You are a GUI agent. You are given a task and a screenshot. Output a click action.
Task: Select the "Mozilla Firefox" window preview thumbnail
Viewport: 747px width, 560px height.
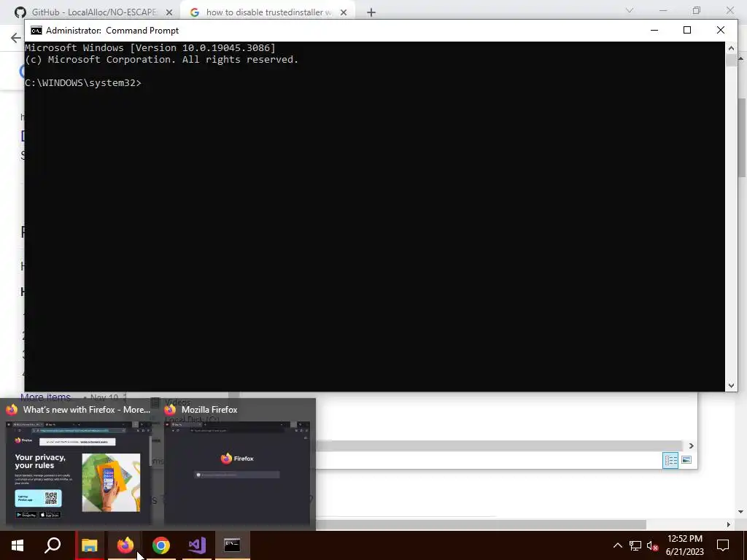point(237,472)
